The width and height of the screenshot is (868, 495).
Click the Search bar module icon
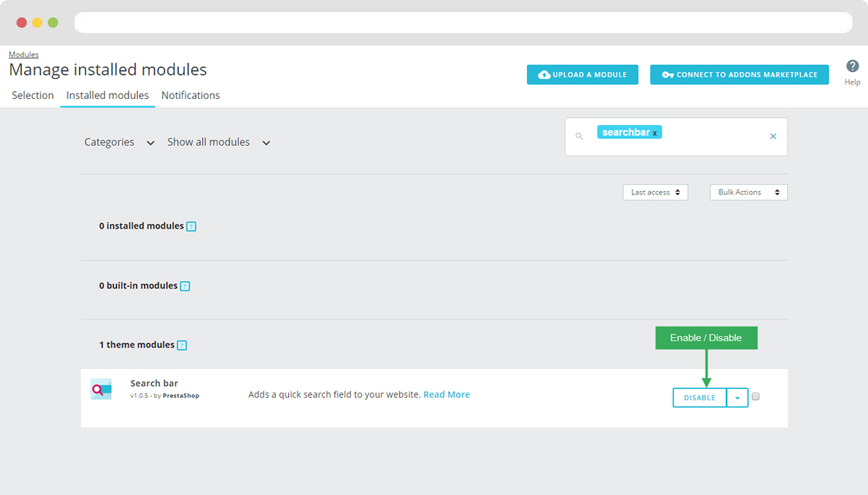click(x=101, y=390)
